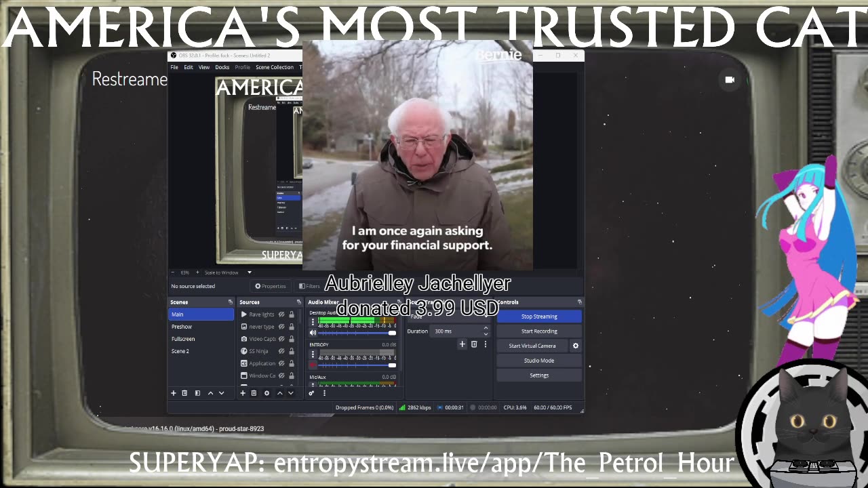Pop out the Controls dock
This screenshot has width=868, height=488.
pos(580,302)
